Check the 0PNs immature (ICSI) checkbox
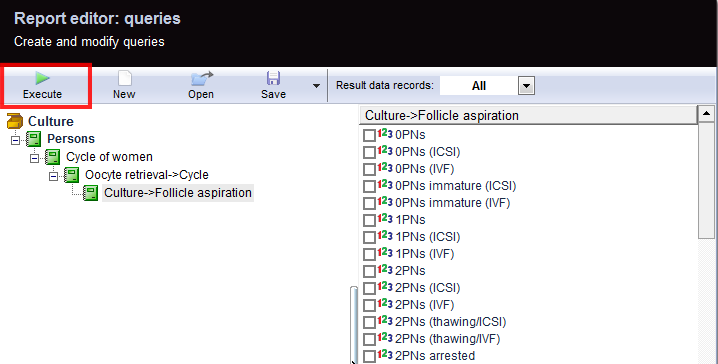The width and height of the screenshot is (718, 364). [x=369, y=186]
